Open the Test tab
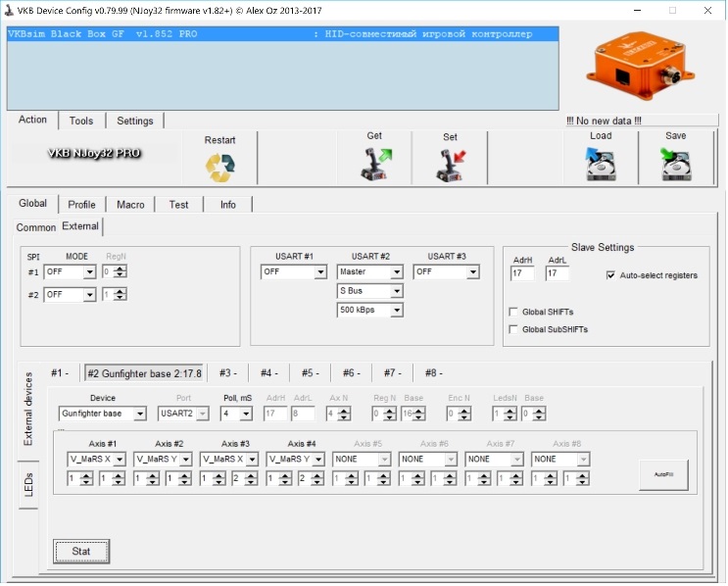This screenshot has width=728, height=586. (x=178, y=204)
